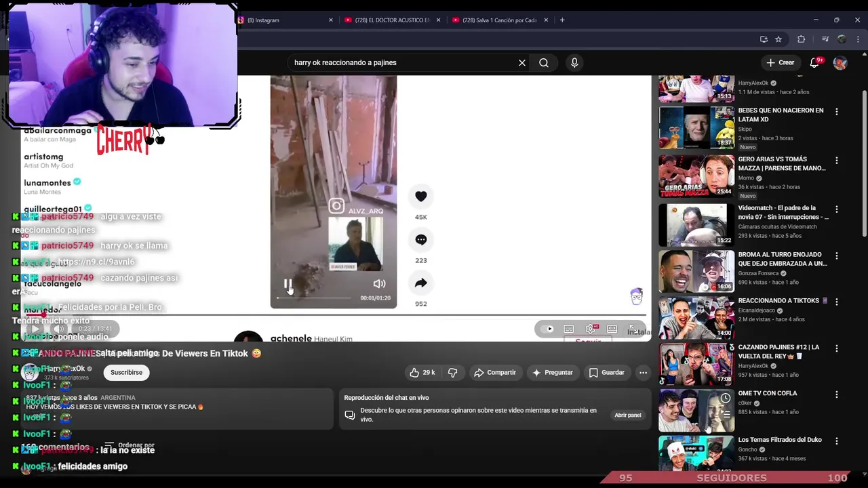Click the YouTube player volume icon
This screenshot has height=488, width=868.
point(58,329)
